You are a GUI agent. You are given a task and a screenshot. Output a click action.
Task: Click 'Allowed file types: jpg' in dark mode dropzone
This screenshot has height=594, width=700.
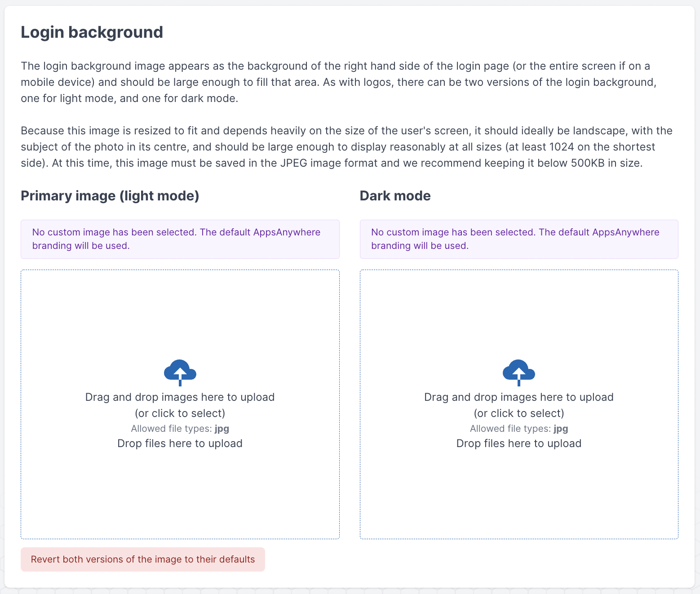pos(519,429)
